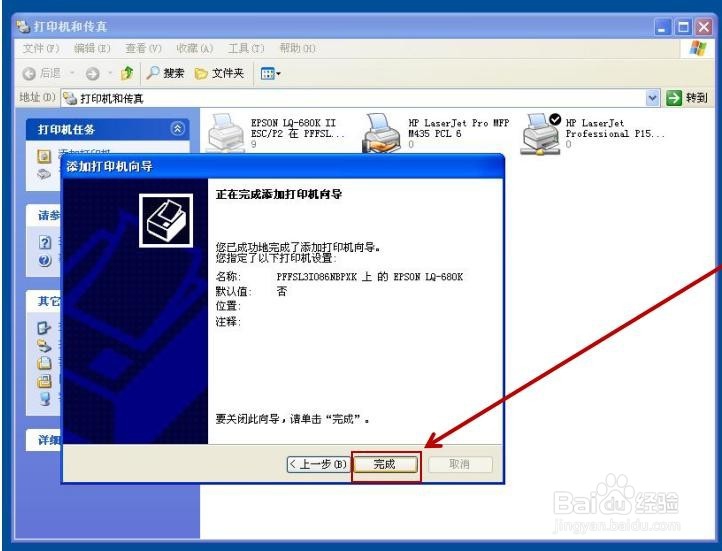
Task: Open the 工具(T) menu
Action: (x=246, y=48)
